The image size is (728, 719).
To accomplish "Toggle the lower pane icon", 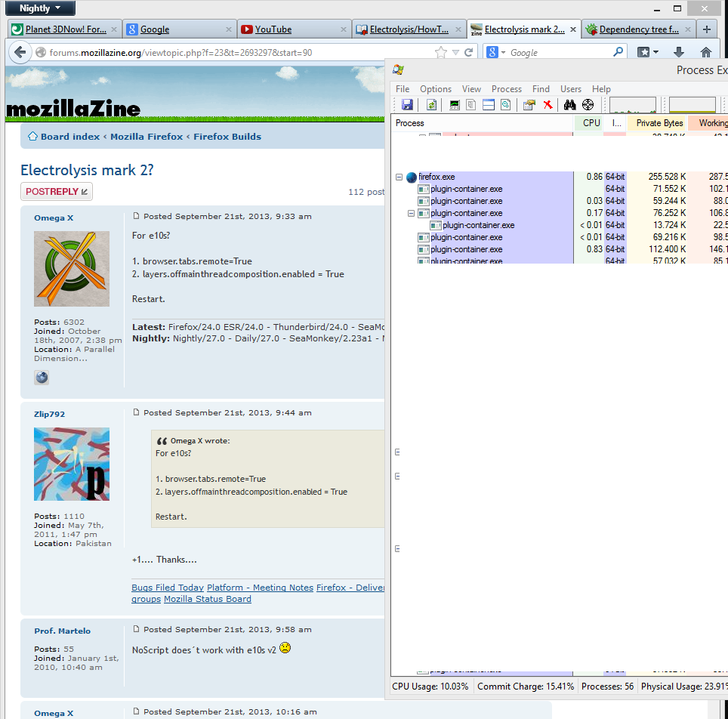I will click(489, 104).
